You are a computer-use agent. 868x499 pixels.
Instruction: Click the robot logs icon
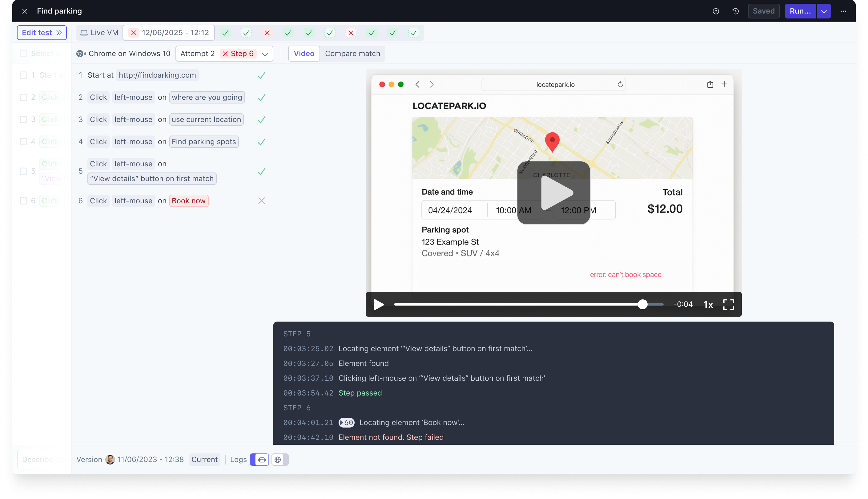point(262,460)
